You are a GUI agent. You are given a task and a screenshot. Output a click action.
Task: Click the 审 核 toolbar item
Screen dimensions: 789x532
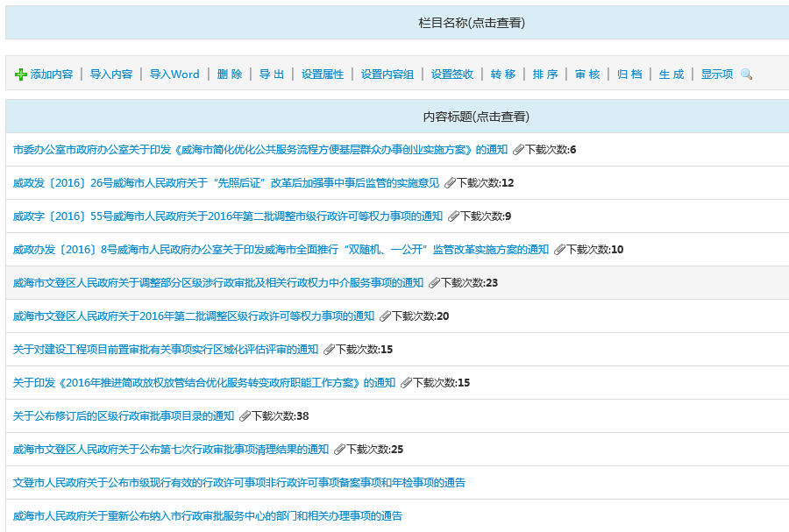pos(587,74)
